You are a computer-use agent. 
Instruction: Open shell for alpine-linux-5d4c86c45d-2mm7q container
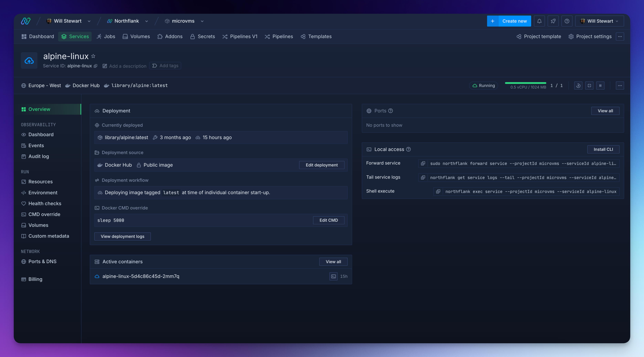coord(333,276)
